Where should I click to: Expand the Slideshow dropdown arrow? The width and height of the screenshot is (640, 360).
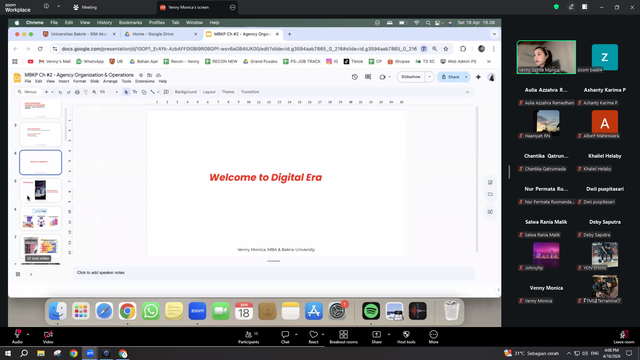[x=429, y=77]
